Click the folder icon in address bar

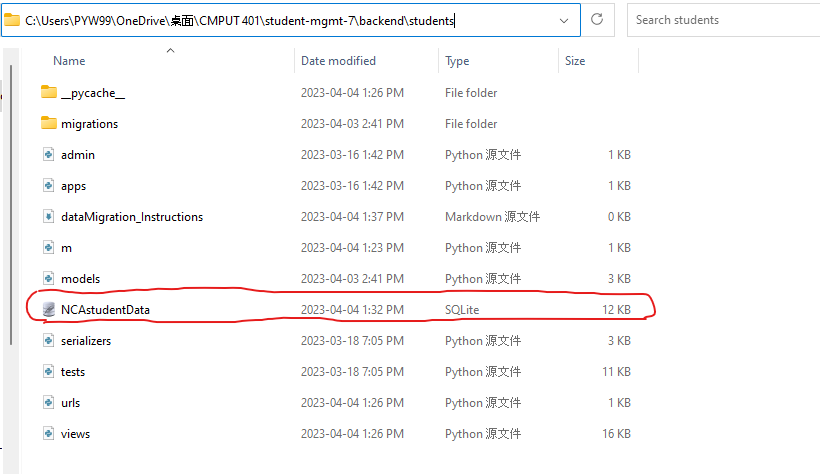[x=12, y=19]
